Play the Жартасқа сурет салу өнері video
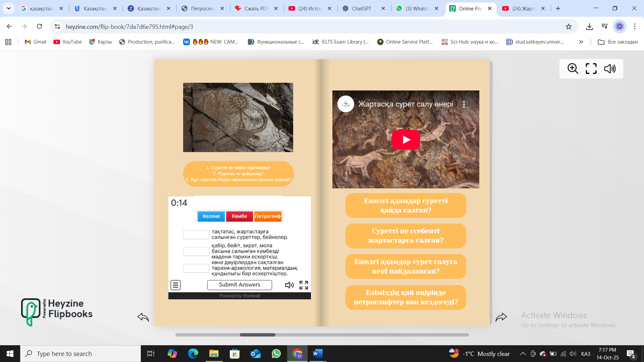644x362 pixels. (406, 139)
